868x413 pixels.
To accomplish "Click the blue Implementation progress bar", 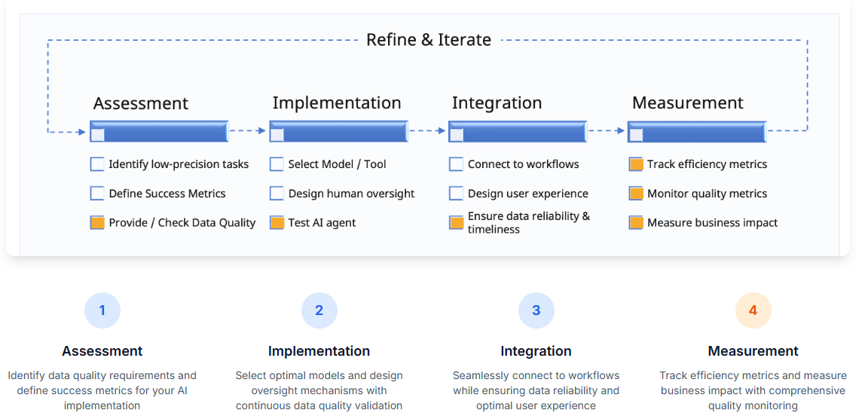I will (339, 131).
